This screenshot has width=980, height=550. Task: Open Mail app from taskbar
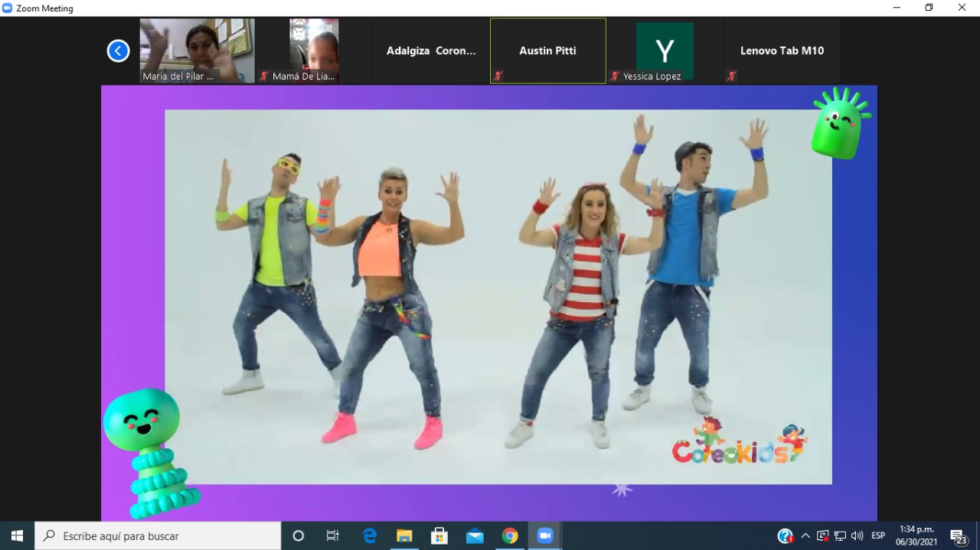pos(475,535)
